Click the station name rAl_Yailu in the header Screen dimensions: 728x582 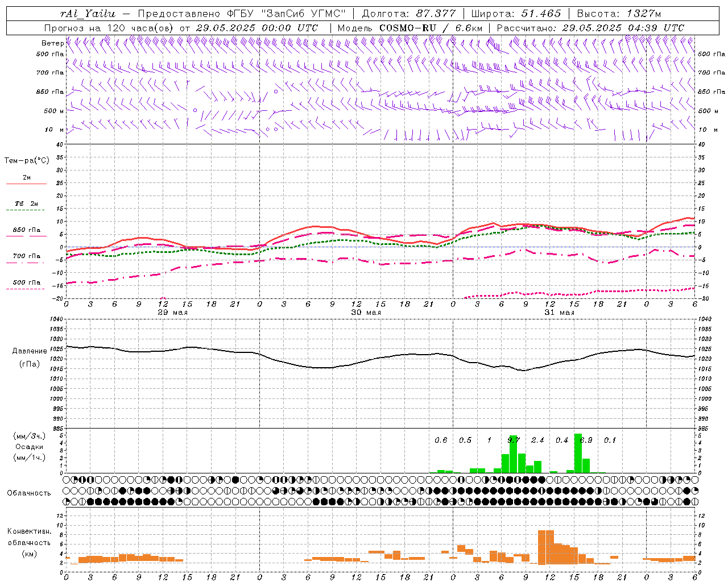pos(88,14)
